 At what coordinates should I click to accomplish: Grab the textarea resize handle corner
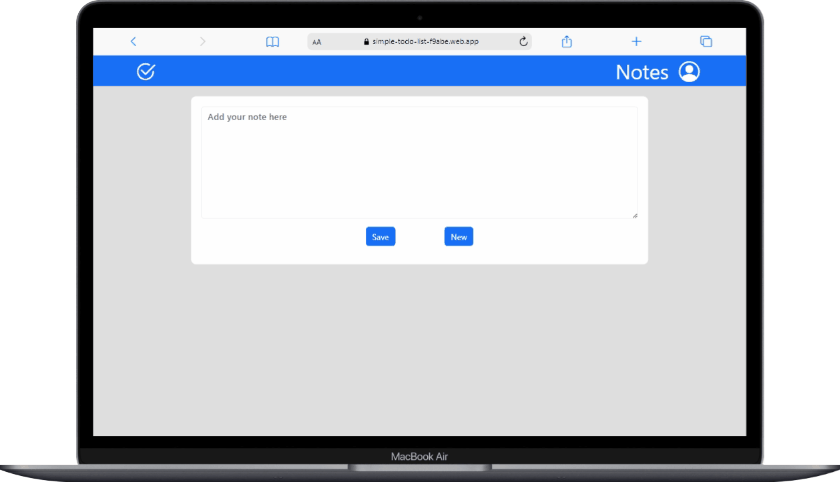pos(635,215)
